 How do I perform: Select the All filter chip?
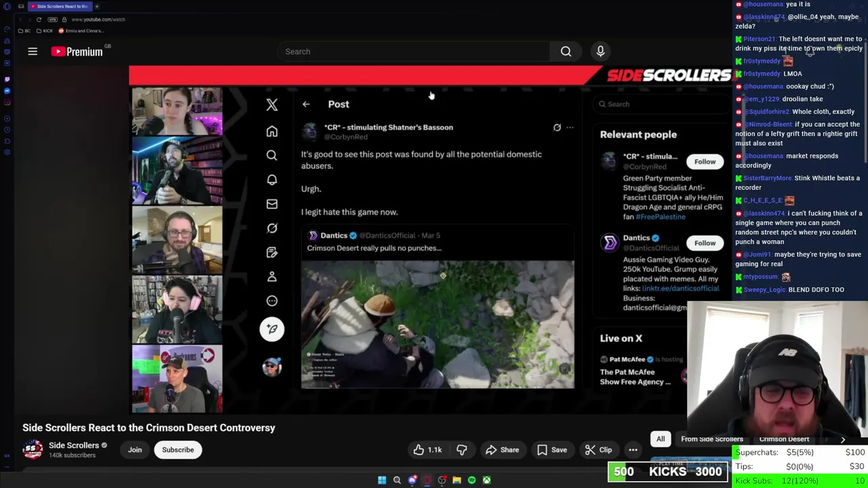tap(660, 439)
